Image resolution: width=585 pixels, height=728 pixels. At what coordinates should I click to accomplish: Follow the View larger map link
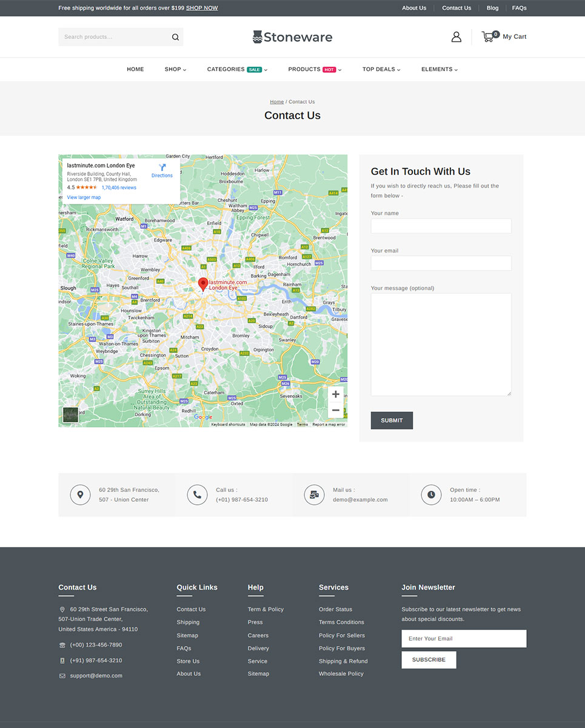click(84, 197)
